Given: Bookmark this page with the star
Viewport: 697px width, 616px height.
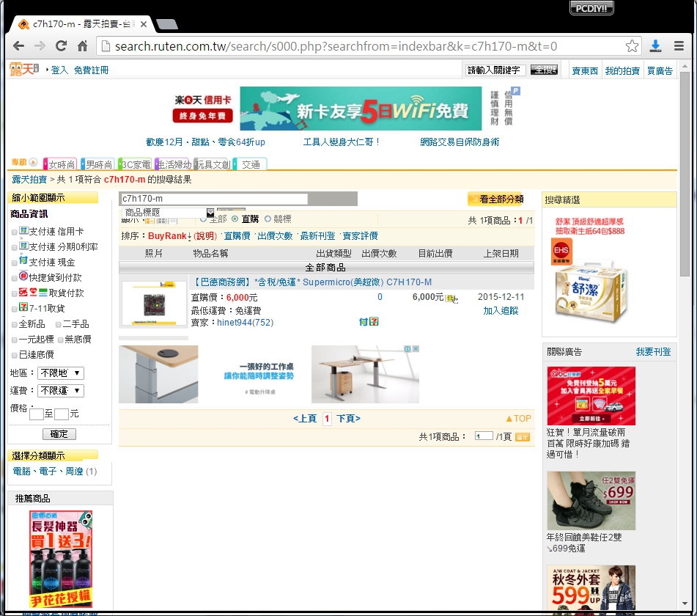Looking at the screenshot, I should [632, 45].
